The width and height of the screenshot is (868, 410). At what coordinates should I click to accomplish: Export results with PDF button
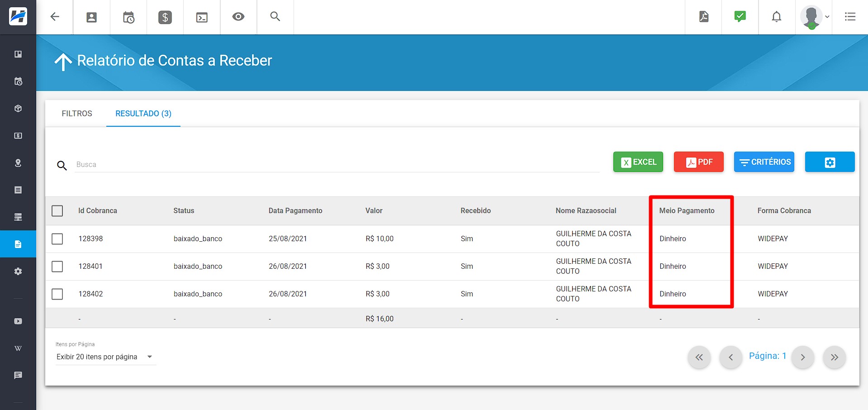698,162
